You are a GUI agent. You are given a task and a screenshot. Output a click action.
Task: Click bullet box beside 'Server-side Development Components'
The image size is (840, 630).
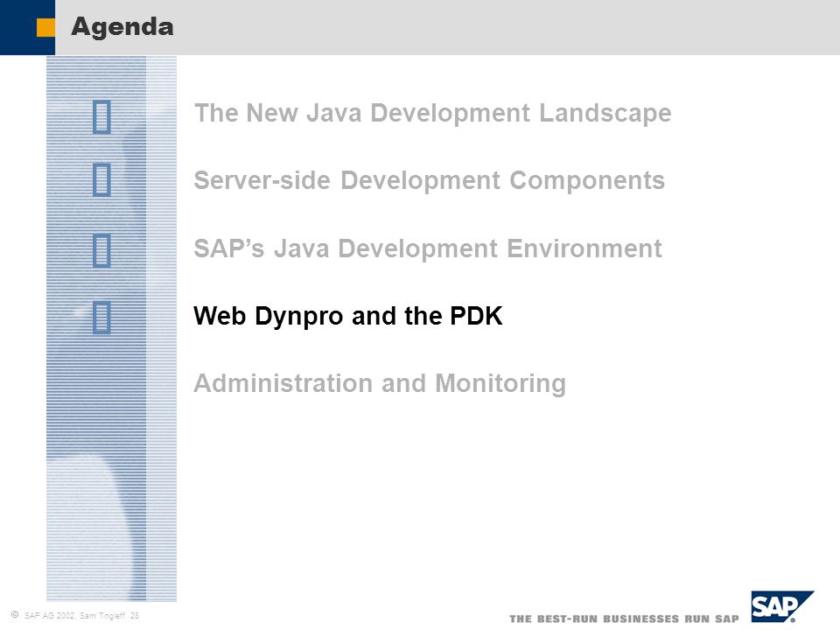(x=101, y=180)
